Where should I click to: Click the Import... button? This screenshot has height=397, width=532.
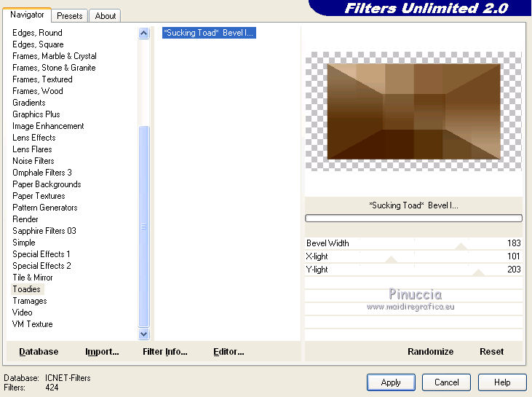[102, 352]
